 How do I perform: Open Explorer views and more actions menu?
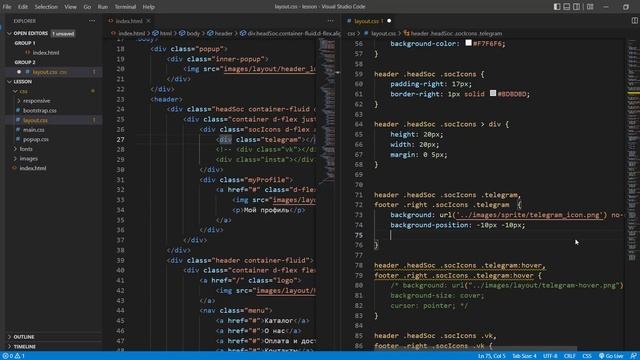click(92, 21)
